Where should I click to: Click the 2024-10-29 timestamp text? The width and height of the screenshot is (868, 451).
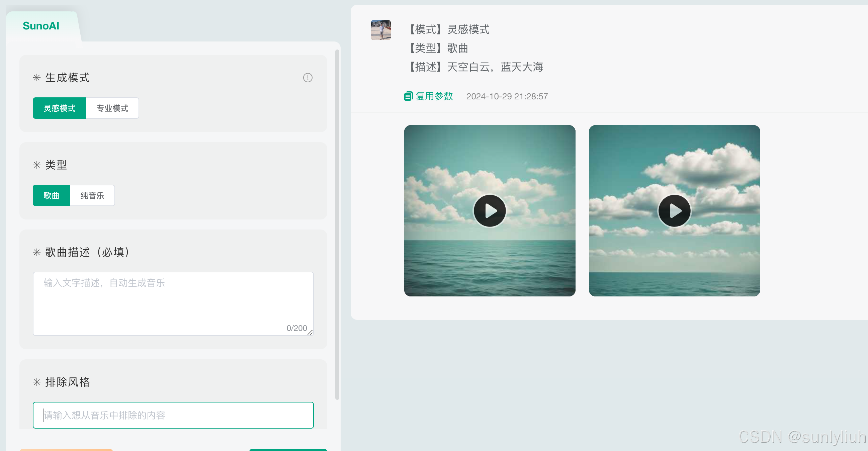(x=507, y=97)
